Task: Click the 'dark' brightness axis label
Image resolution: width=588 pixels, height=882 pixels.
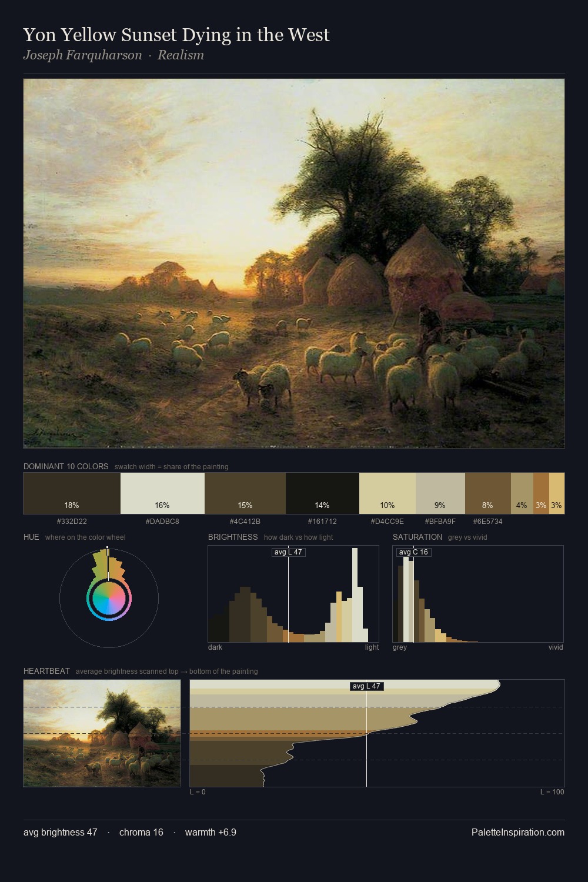Action: (215, 647)
